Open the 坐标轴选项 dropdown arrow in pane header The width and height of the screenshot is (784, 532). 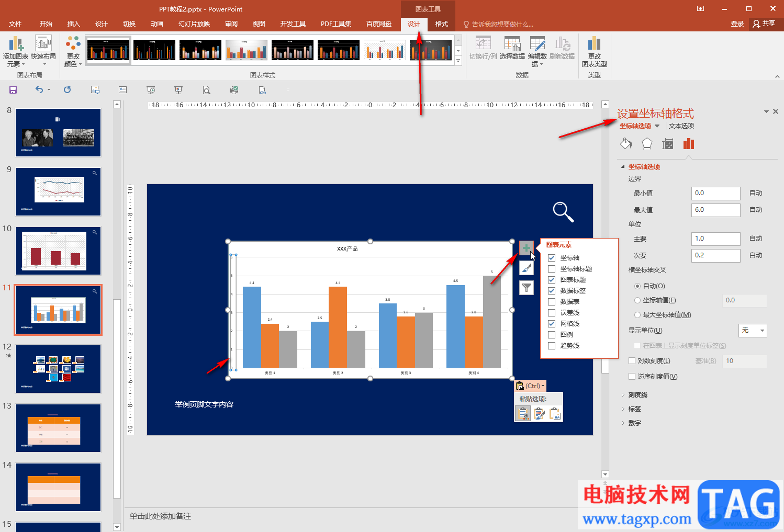(x=657, y=126)
